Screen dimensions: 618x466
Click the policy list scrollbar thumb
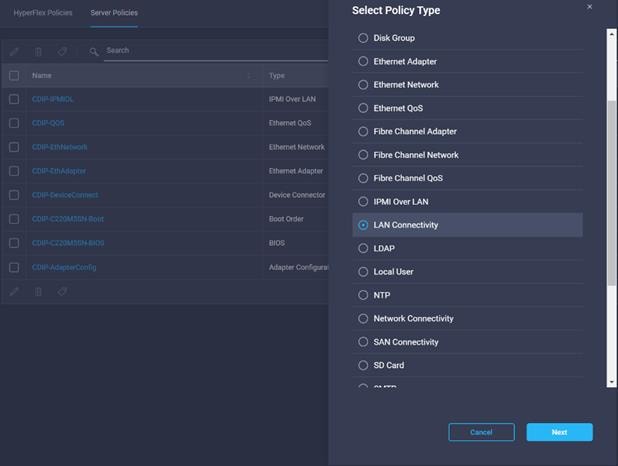(612, 193)
